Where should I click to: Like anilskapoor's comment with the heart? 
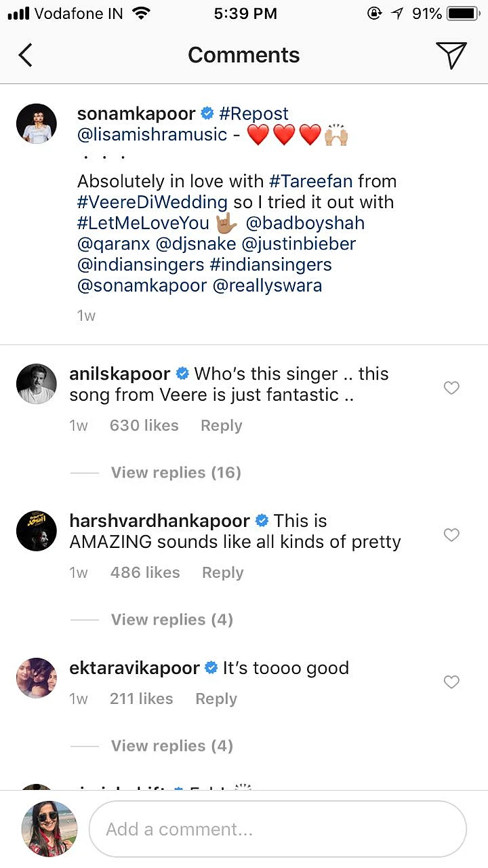451,388
